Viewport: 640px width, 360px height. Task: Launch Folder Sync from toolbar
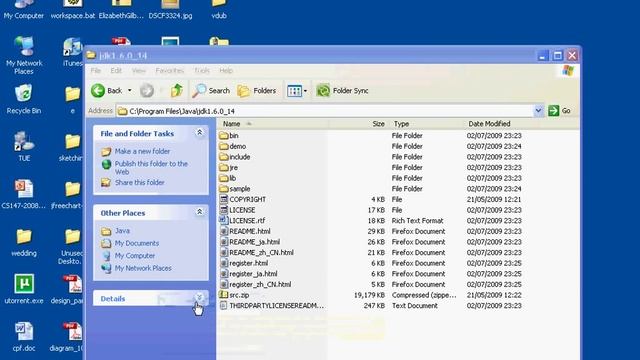[x=342, y=91]
